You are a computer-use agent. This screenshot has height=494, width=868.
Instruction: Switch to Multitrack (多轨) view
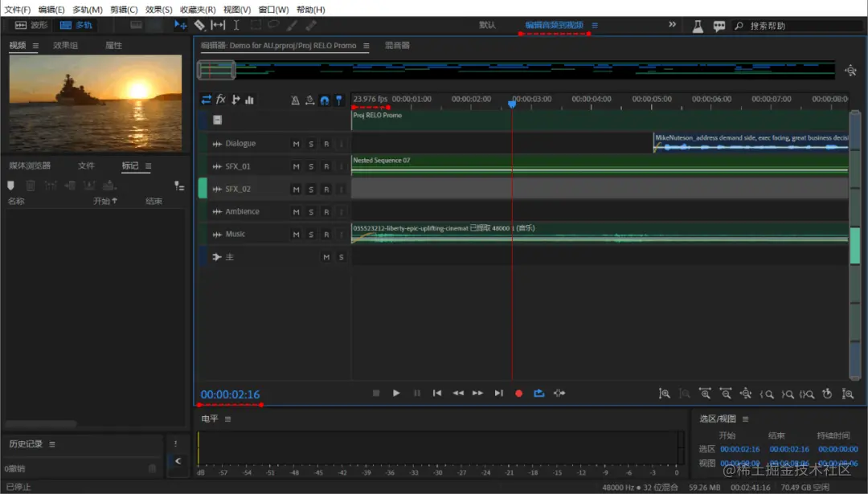pos(76,26)
